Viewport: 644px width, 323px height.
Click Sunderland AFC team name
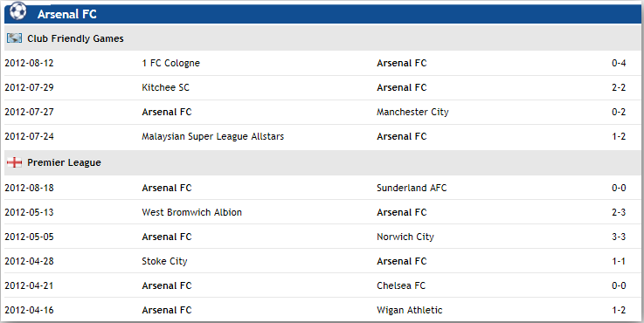pos(412,188)
